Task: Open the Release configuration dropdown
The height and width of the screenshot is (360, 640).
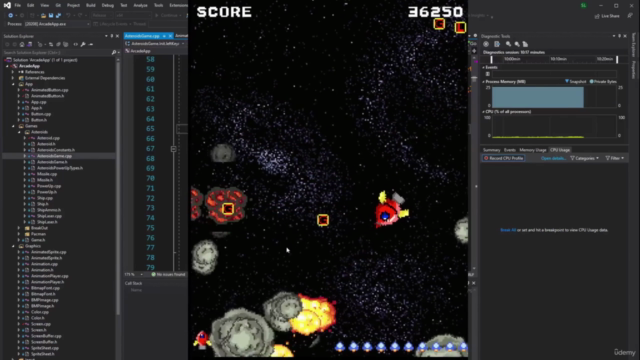Action: pyautogui.click(x=101, y=16)
